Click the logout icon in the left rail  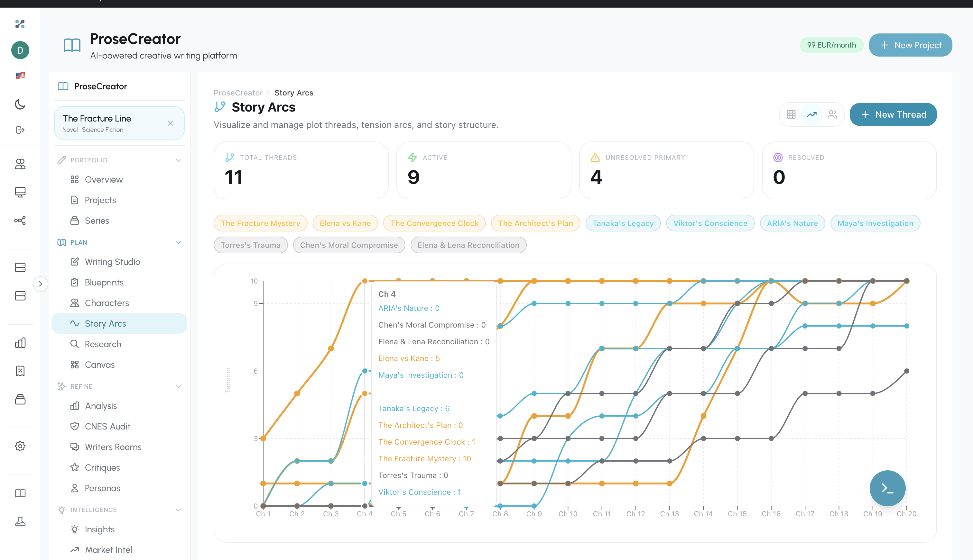click(20, 130)
